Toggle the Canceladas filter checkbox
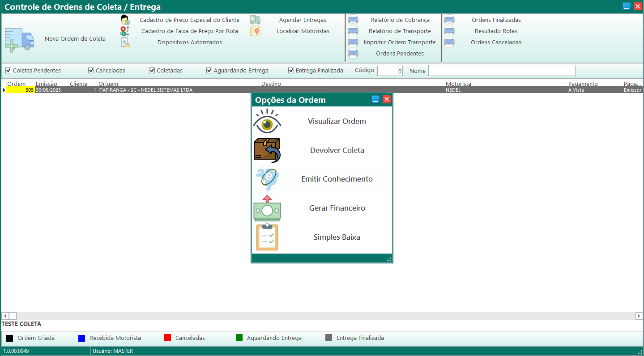 pyautogui.click(x=91, y=71)
